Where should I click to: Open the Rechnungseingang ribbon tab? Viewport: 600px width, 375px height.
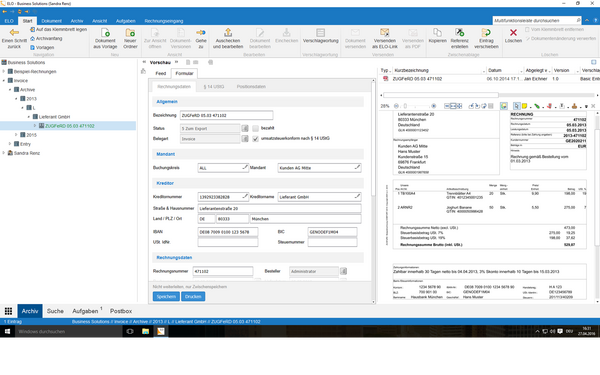(x=164, y=21)
